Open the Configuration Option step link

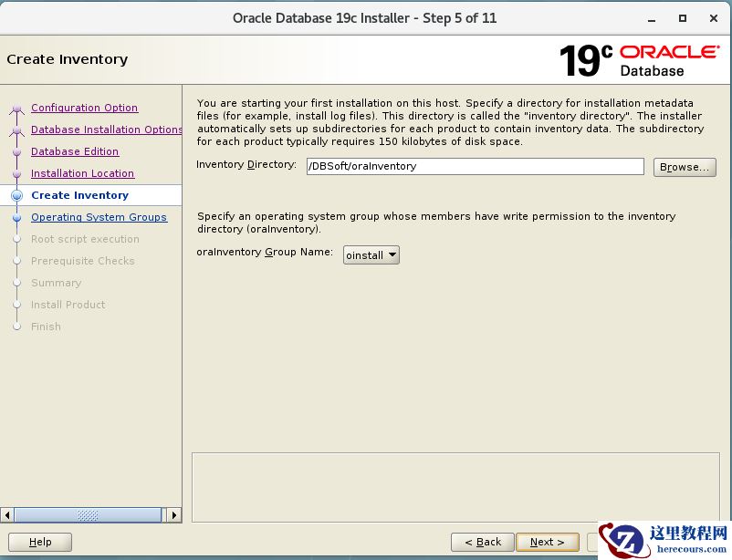point(85,108)
